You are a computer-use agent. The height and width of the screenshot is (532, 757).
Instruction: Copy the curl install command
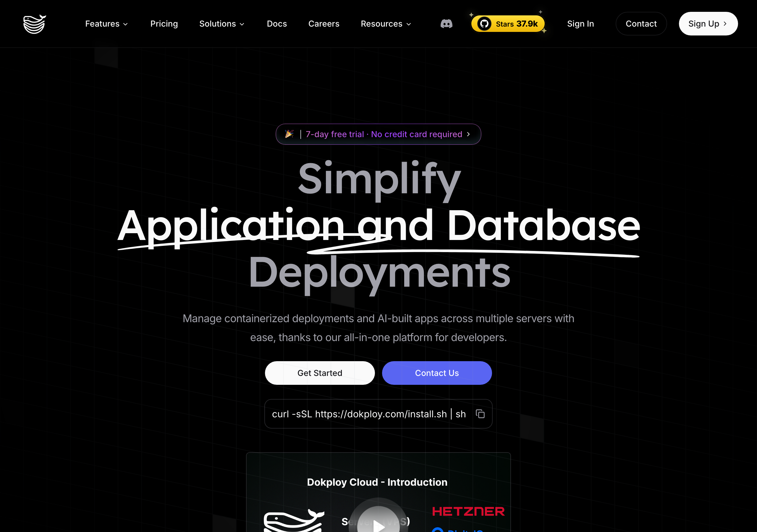480,414
